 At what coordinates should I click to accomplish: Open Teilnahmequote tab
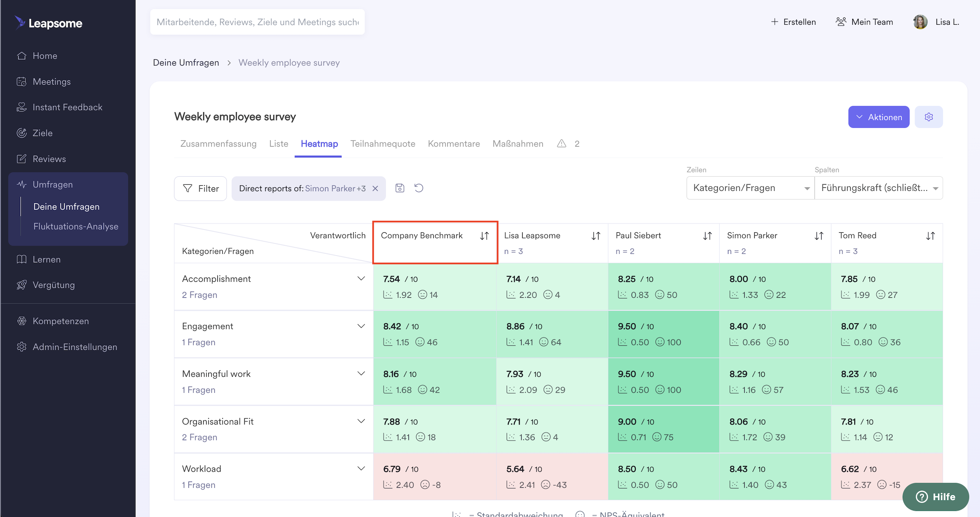[x=383, y=144]
